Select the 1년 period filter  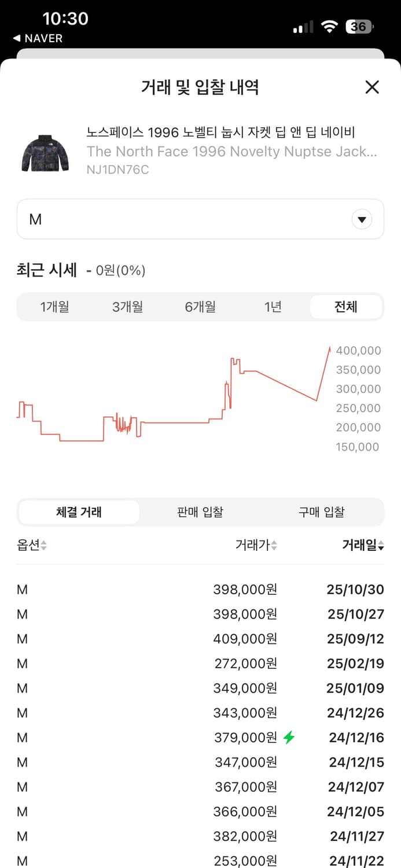pos(273,307)
